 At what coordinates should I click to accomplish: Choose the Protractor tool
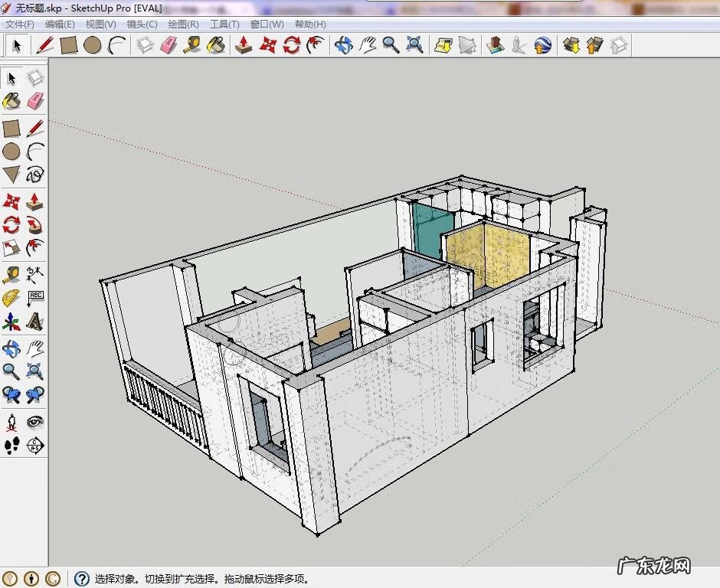pos(11,298)
